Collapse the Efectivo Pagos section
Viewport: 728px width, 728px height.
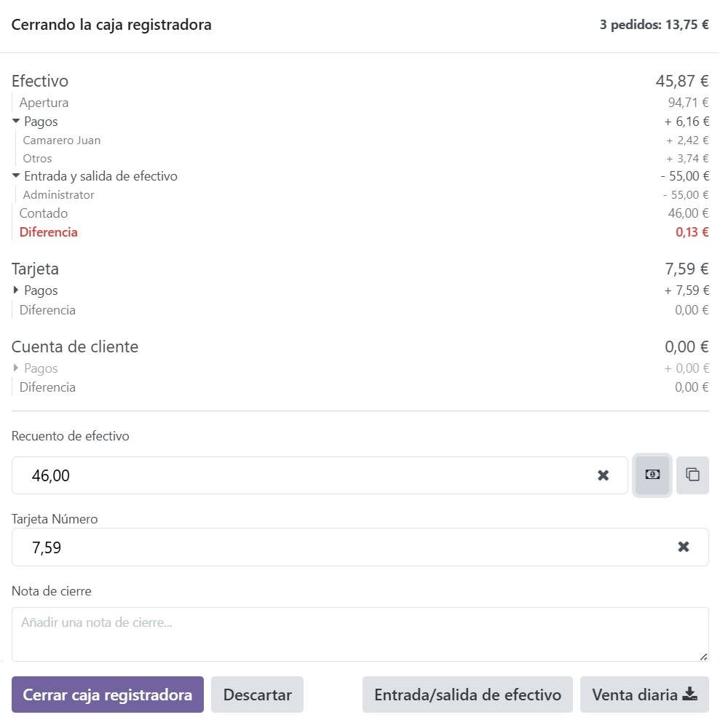click(17, 122)
